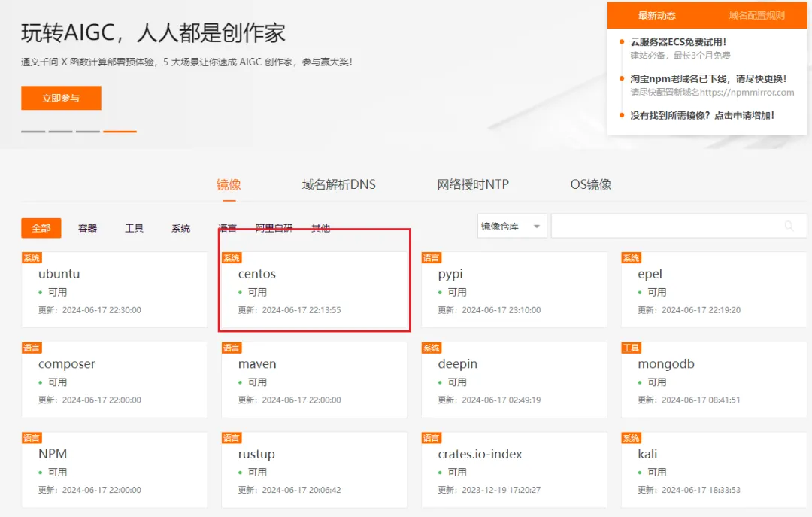Select the 最新动态 panel tab
The width and height of the screenshot is (812, 517).
(x=656, y=16)
